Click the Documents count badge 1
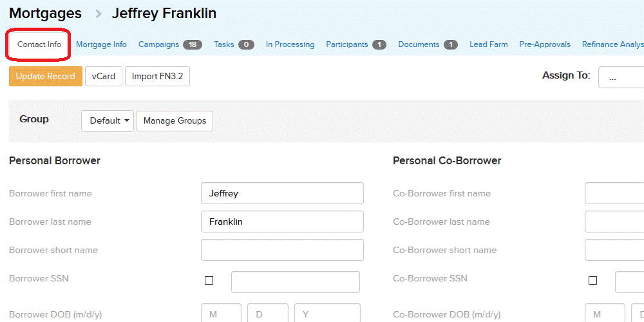644x322 pixels. pos(451,45)
